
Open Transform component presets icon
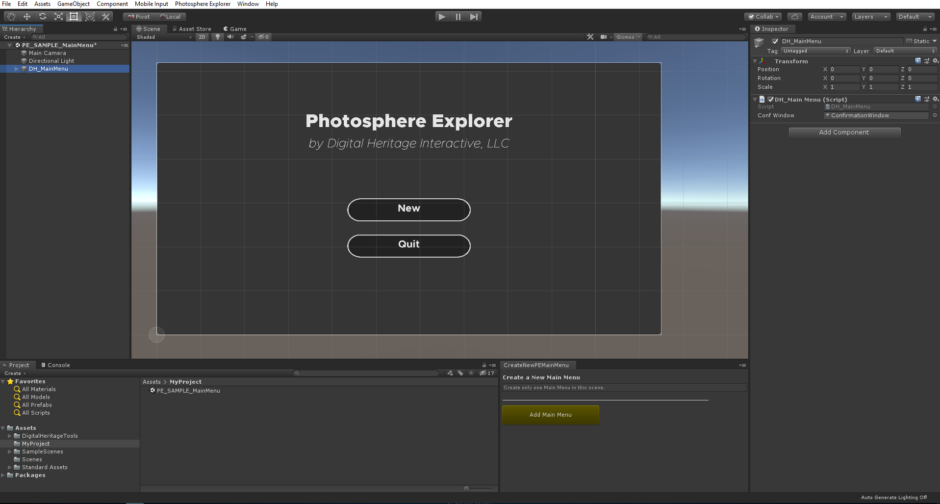pyautogui.click(x=926, y=61)
